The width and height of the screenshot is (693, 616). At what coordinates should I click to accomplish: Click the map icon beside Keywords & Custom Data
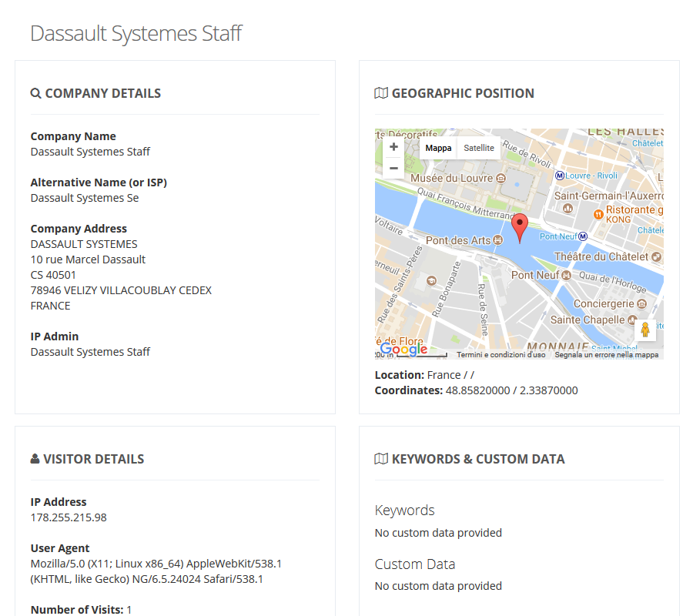381,459
